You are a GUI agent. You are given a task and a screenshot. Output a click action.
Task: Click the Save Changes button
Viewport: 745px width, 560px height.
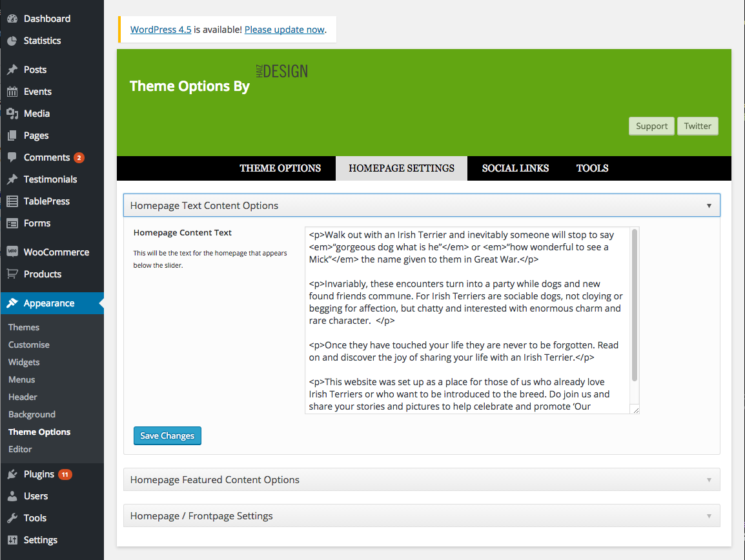tap(167, 436)
